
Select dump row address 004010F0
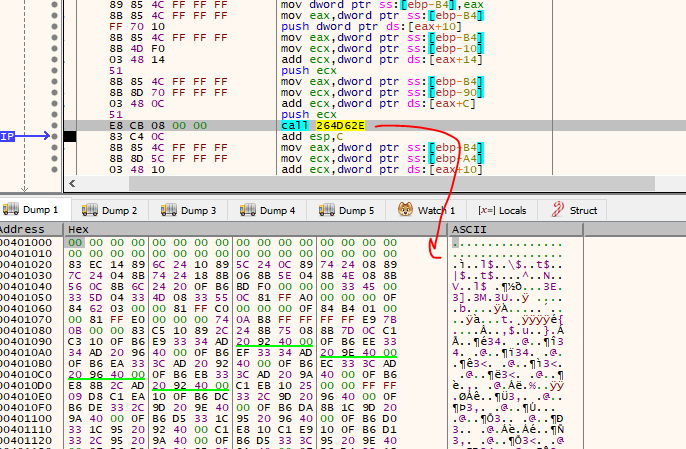(x=26, y=407)
